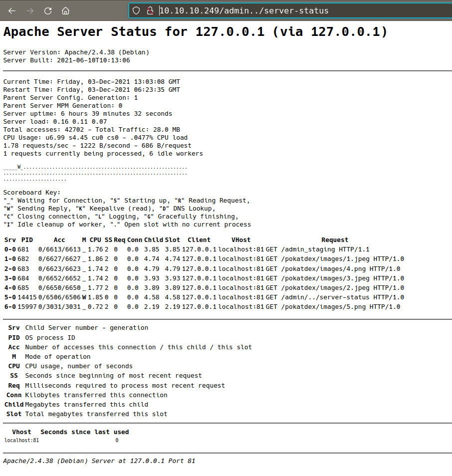This screenshot has height=476, width=452.
Task: Click the forward navigation arrow
Action: pyautogui.click(x=30, y=10)
